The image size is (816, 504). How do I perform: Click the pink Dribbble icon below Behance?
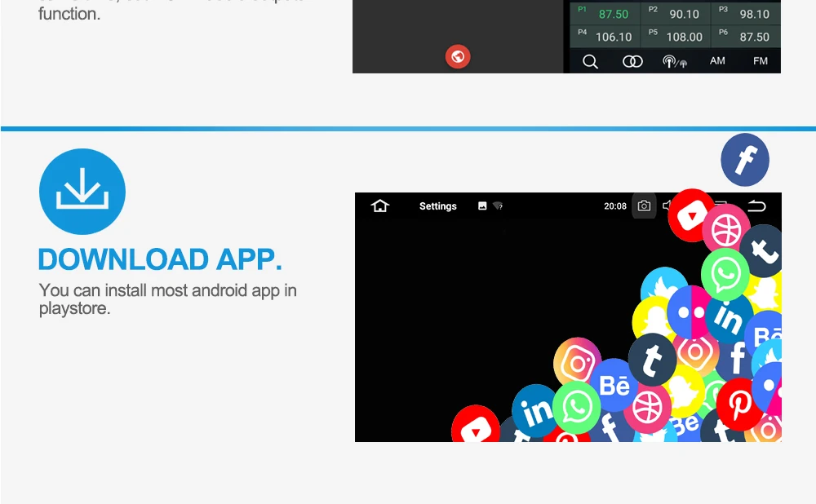(647, 409)
